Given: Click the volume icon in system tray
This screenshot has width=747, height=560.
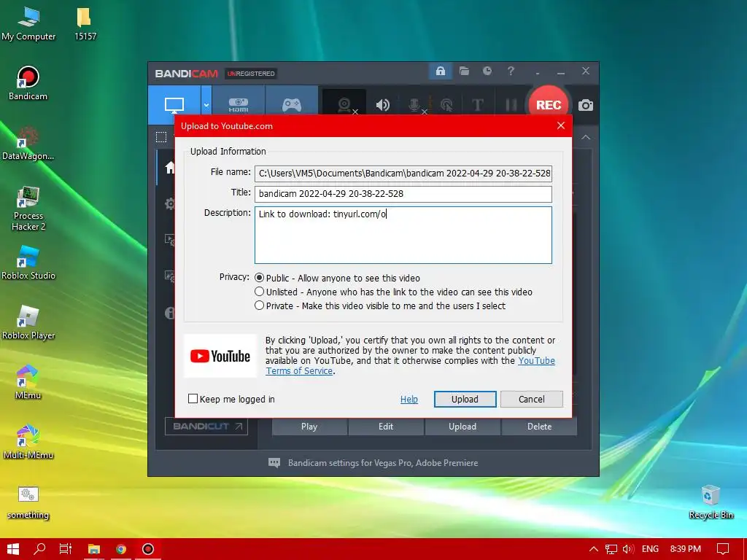Looking at the screenshot, I should point(628,549).
